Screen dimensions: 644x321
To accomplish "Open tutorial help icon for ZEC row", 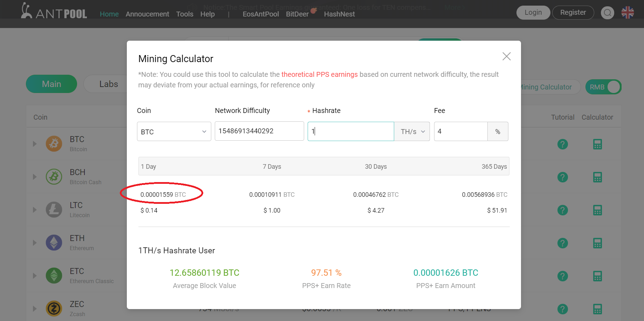I will pyautogui.click(x=562, y=309).
